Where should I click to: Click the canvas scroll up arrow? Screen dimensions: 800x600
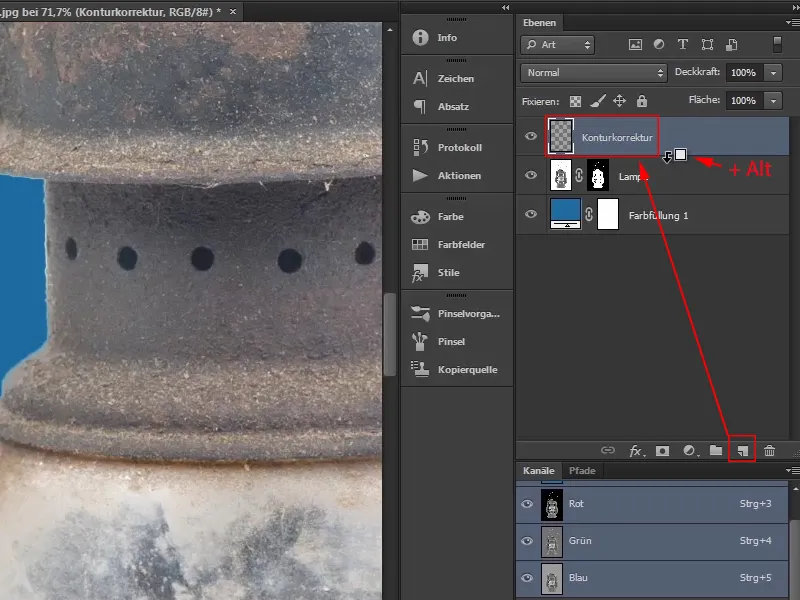[390, 30]
